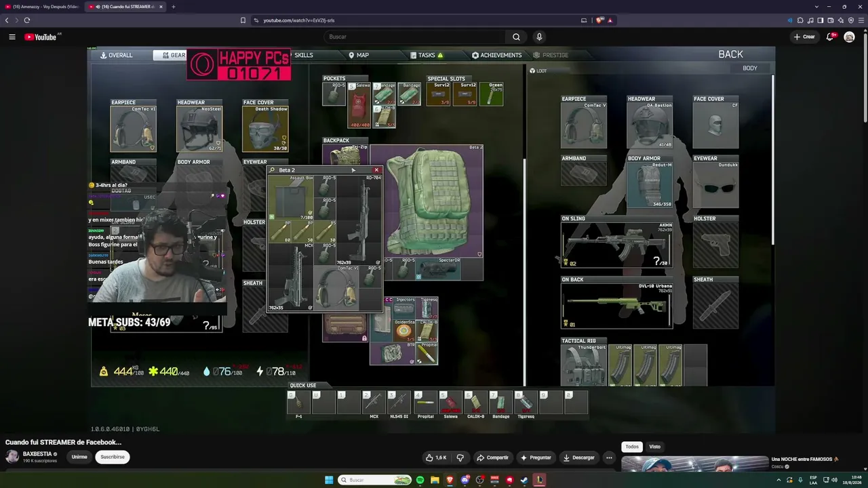This screenshot has height=488, width=868.
Task: Select the Death Shadow face cover
Action: click(x=265, y=129)
